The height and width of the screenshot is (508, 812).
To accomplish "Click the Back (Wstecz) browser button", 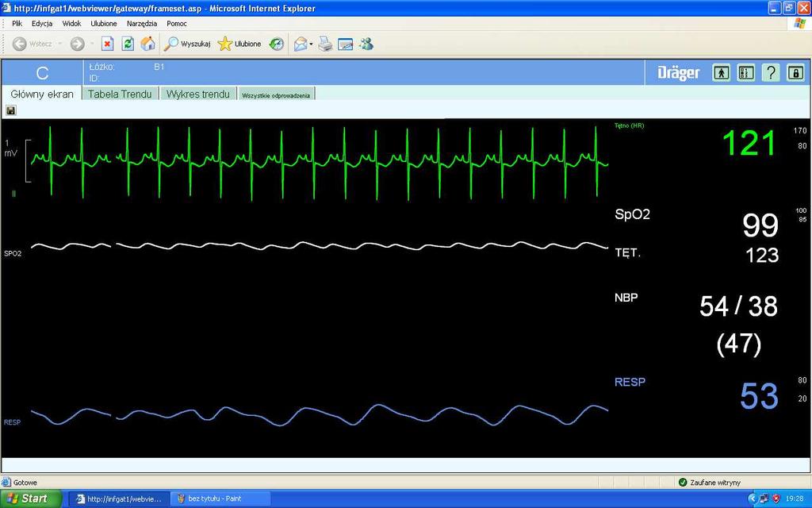I will point(33,44).
